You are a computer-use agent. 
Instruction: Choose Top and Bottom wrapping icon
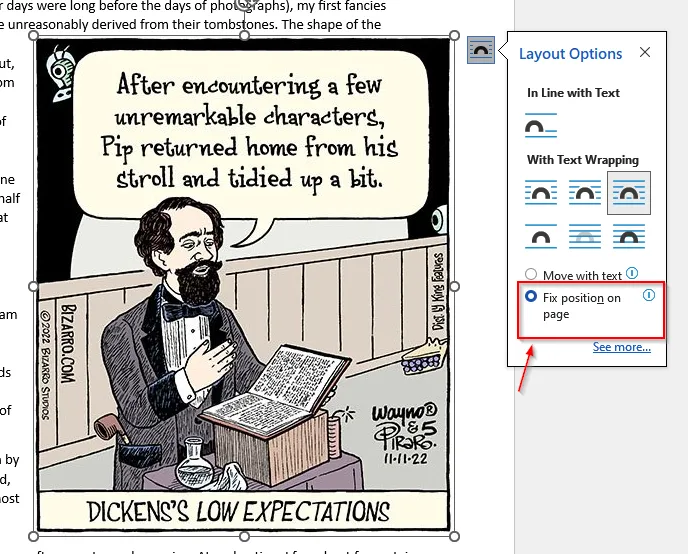541,236
